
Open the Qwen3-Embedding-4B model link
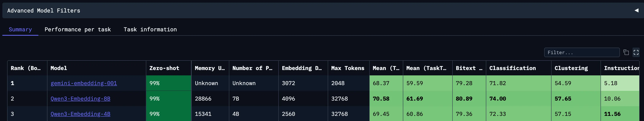point(80,114)
